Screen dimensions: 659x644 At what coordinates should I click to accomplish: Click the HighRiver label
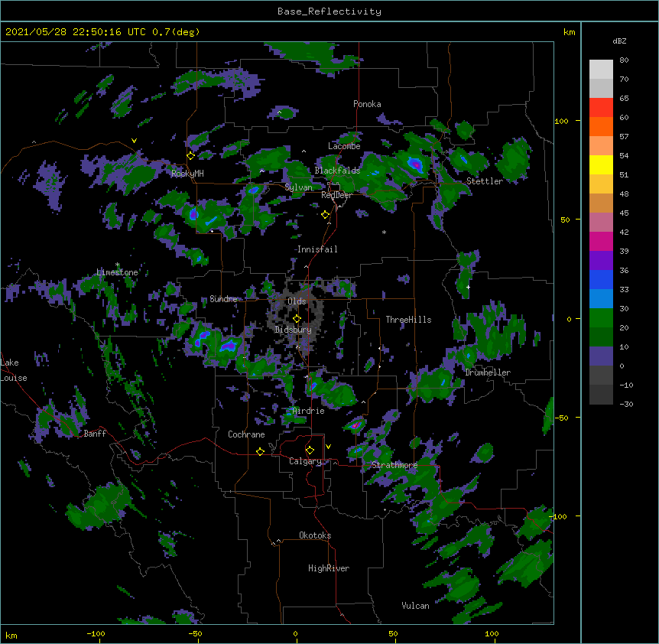(x=329, y=568)
